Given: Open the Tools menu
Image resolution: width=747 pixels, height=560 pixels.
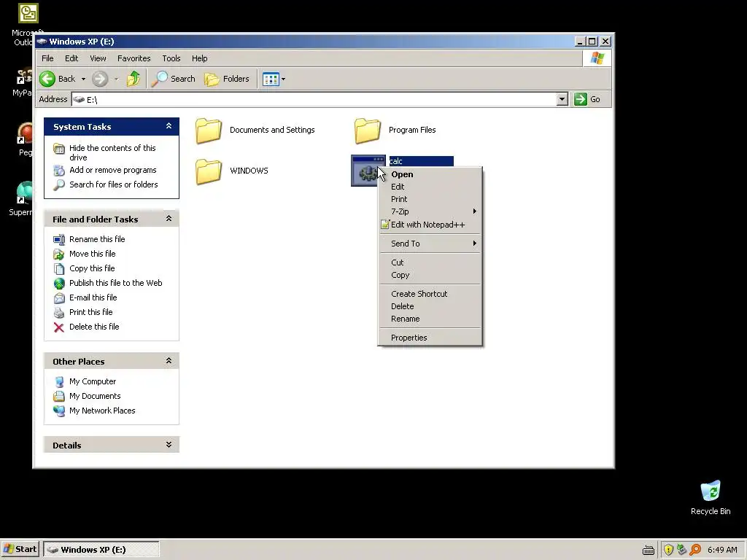Looking at the screenshot, I should (x=171, y=58).
